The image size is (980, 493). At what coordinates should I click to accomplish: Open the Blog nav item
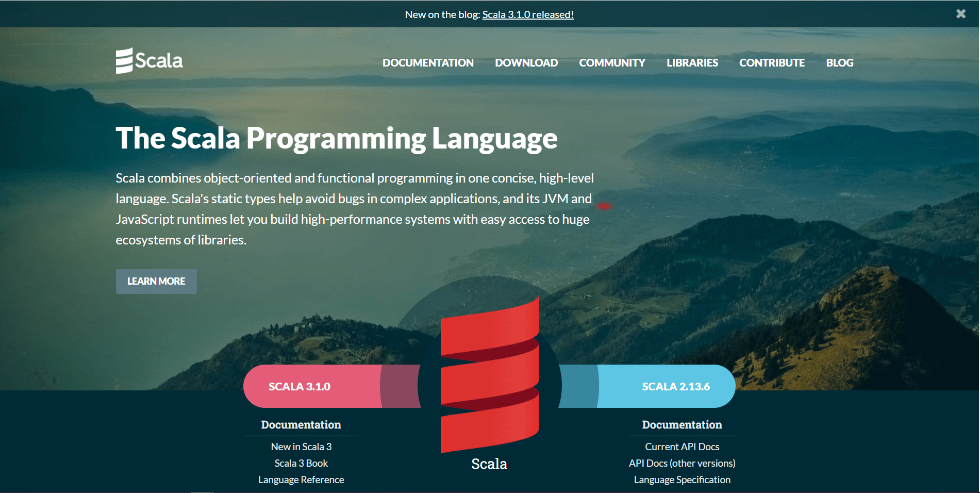(840, 63)
